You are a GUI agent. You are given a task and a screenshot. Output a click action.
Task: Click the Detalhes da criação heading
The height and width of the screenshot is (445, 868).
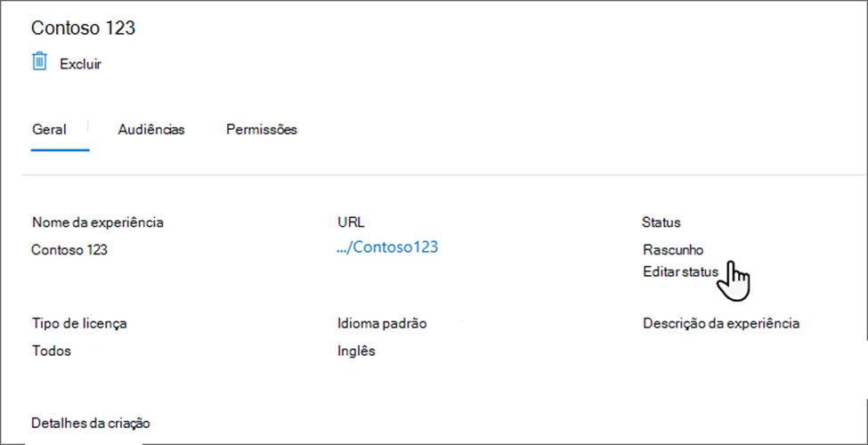coord(91,421)
